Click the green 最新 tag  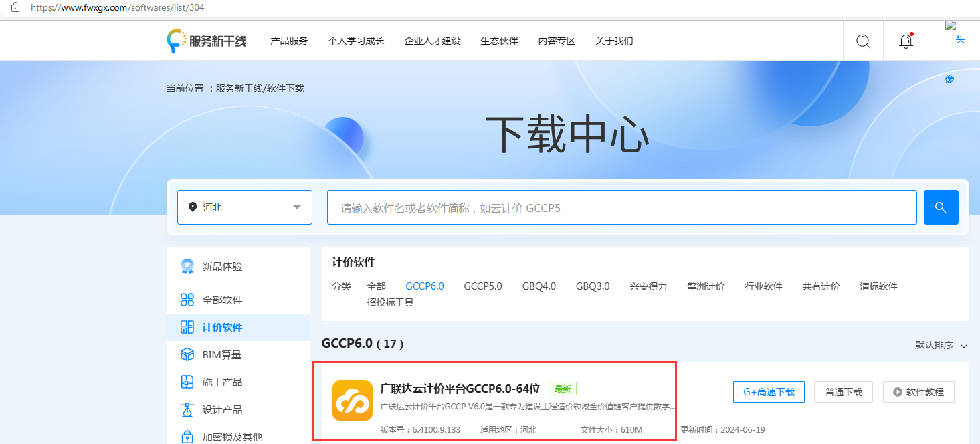[x=562, y=388]
